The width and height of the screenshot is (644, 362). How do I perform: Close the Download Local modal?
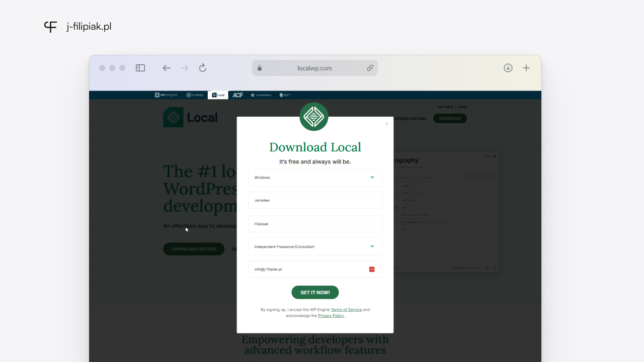(x=387, y=124)
